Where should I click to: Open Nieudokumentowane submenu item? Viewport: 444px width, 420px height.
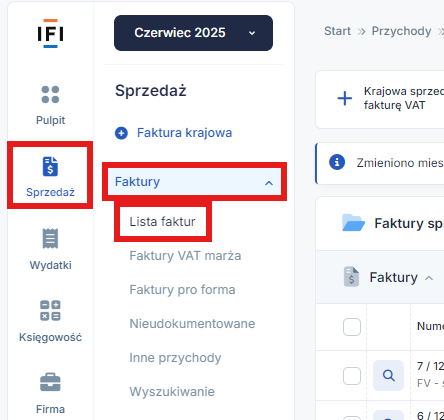192,324
